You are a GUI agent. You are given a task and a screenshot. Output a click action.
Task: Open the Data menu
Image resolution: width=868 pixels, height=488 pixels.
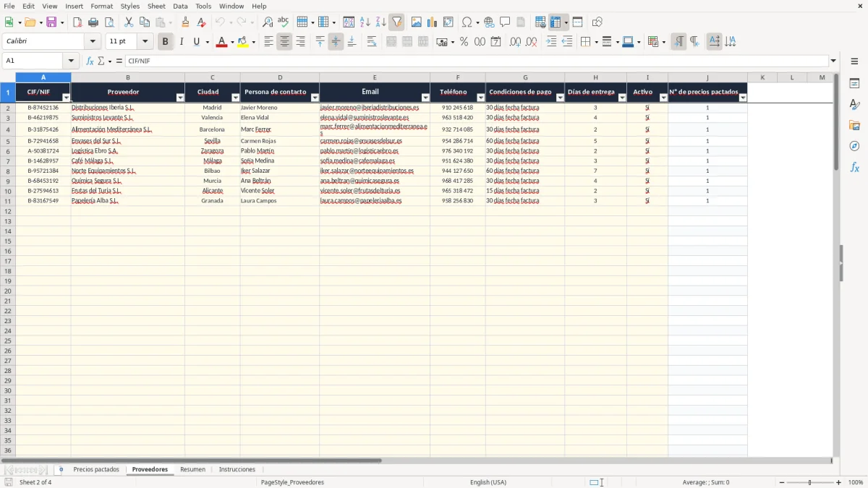point(180,6)
